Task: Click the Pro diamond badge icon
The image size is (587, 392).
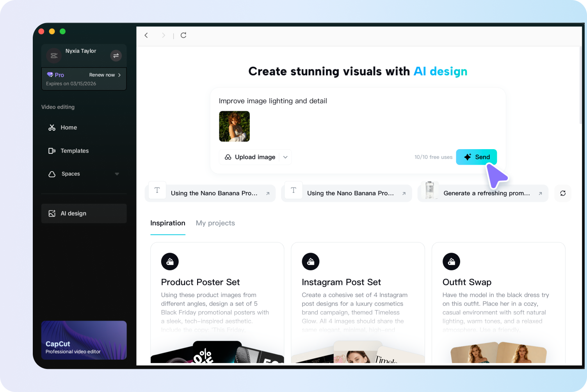Action: [50, 75]
